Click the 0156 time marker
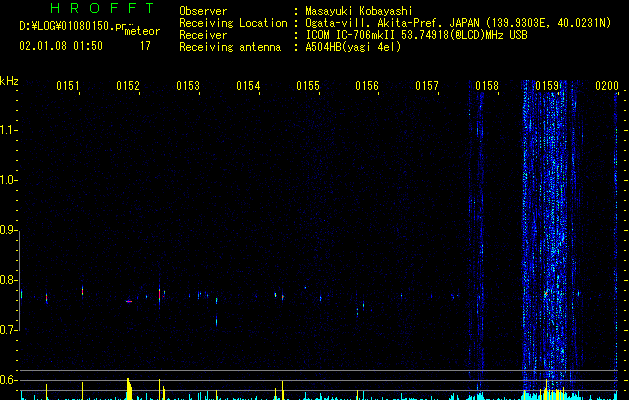The width and height of the screenshot is (629, 400). [x=367, y=86]
